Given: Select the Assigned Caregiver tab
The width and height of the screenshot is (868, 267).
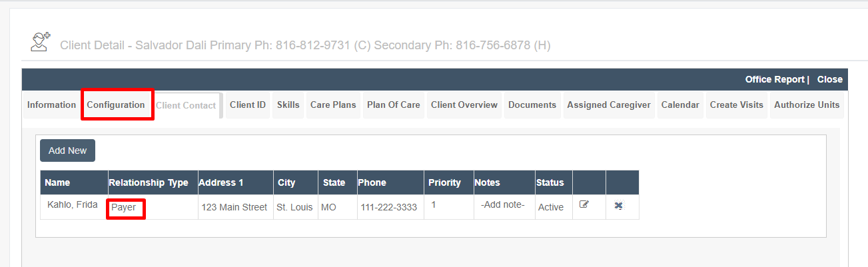Looking at the screenshot, I should (609, 105).
